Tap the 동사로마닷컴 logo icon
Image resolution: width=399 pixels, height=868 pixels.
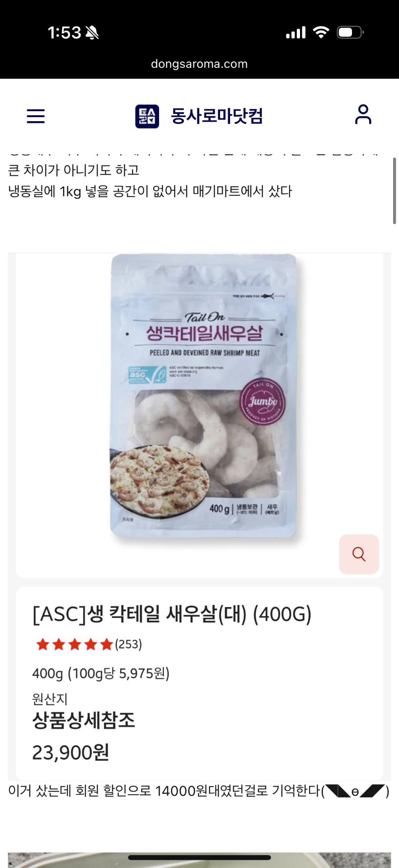click(147, 116)
